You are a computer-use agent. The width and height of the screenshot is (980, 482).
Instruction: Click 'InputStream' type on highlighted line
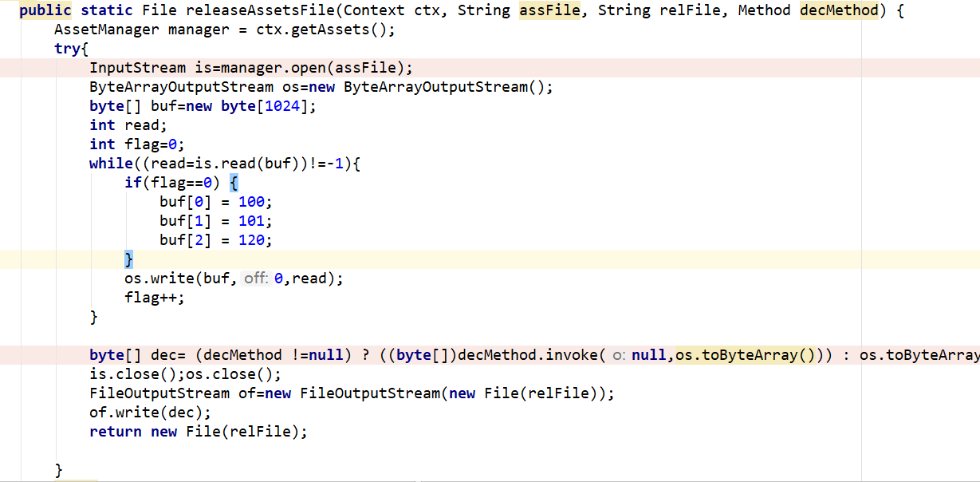[137, 68]
